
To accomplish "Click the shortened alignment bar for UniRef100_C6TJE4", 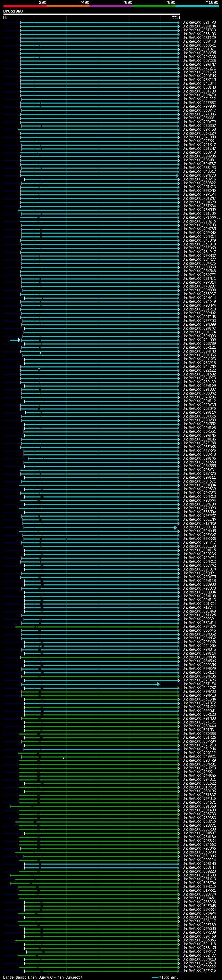I will pos(90,685).
